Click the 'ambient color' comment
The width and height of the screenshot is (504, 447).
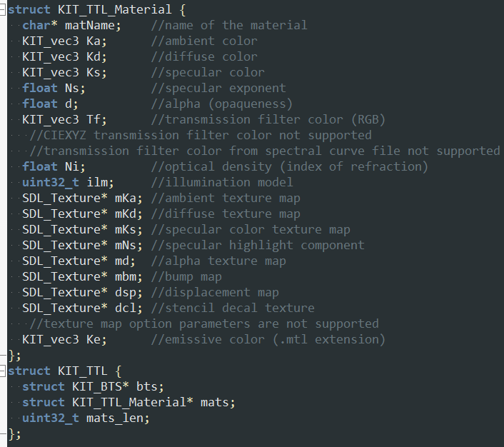(204, 41)
